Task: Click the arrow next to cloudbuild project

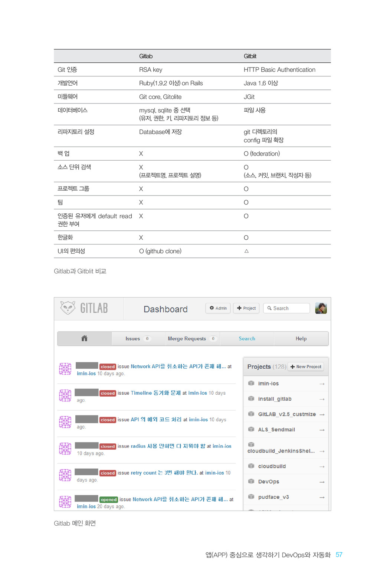Action: (322, 467)
